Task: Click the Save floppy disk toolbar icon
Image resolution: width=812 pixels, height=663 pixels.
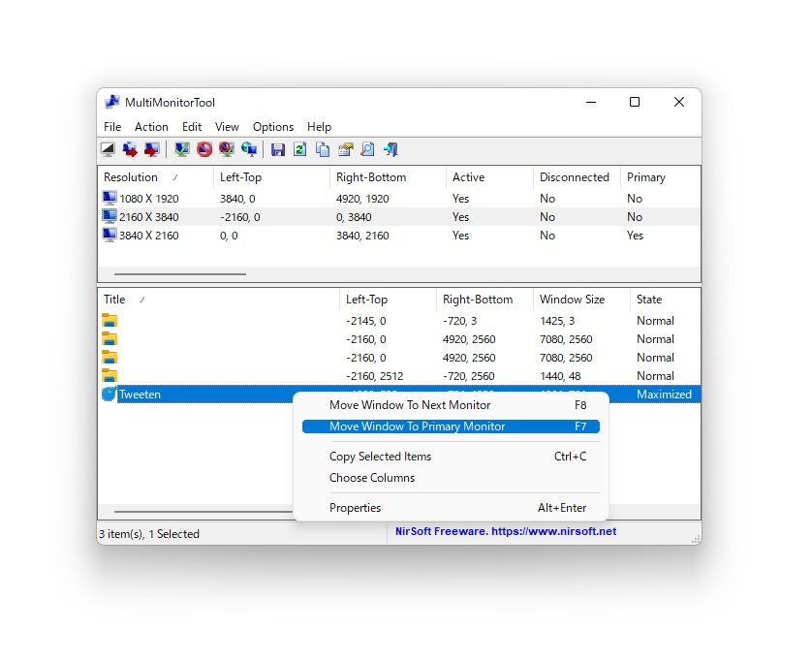Action: [278, 149]
